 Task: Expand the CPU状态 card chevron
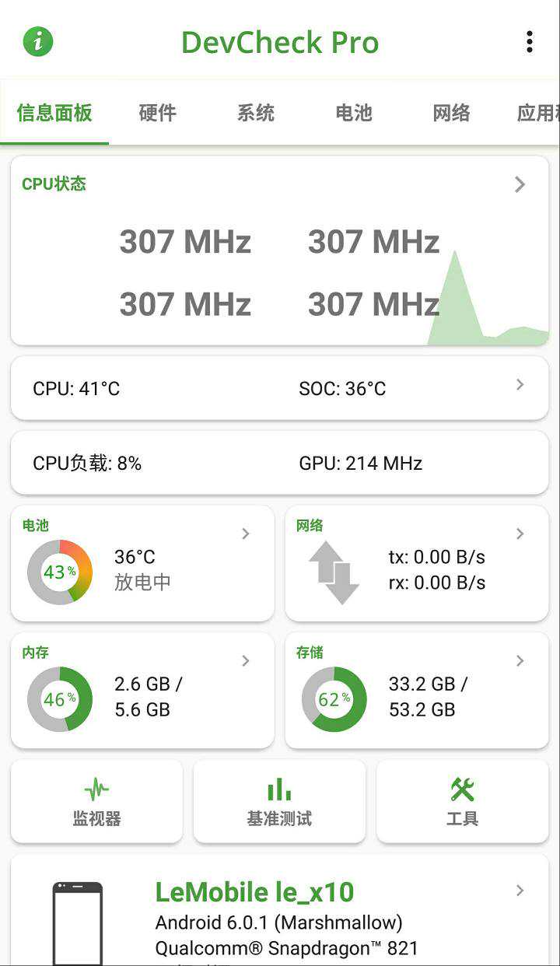tap(520, 184)
